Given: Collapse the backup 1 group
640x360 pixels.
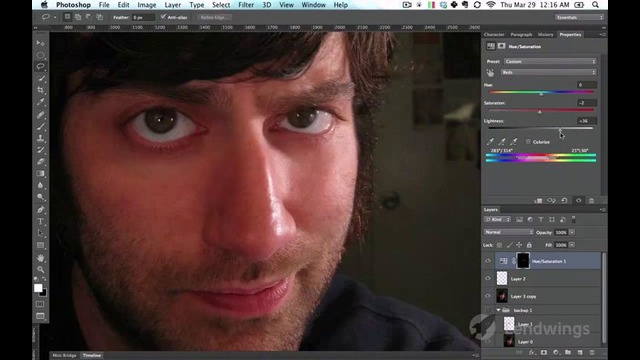Looking at the screenshot, I should (498, 310).
